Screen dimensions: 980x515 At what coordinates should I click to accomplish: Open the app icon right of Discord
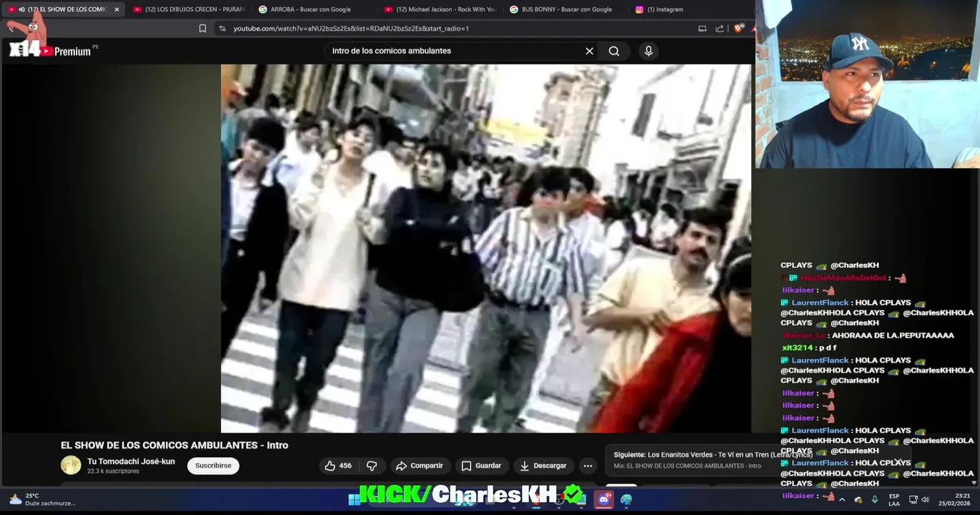[626, 499]
